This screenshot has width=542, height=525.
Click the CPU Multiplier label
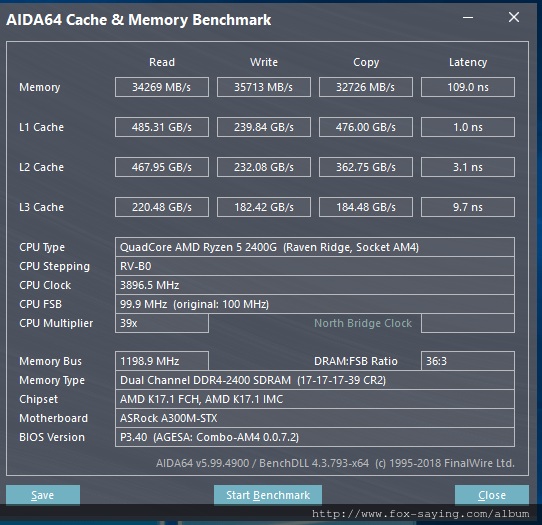click(56, 324)
